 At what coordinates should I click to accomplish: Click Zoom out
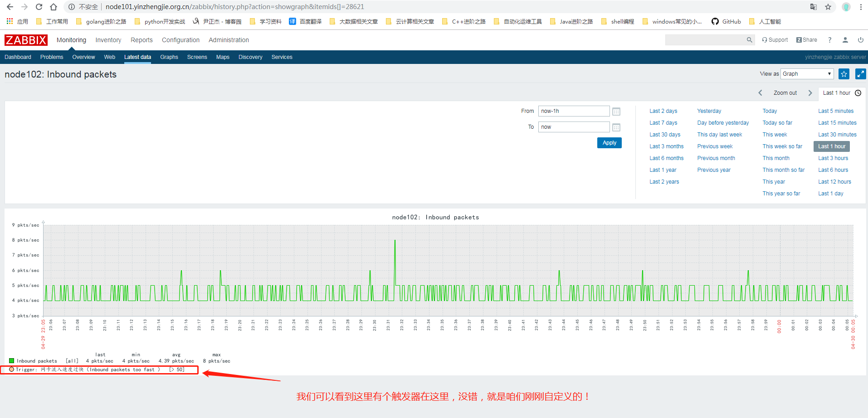click(x=785, y=93)
